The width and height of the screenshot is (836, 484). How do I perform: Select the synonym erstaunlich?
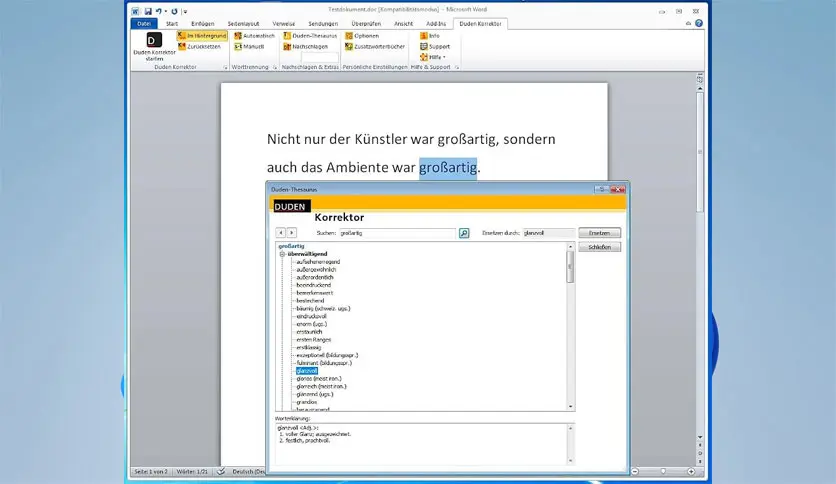(x=309, y=332)
